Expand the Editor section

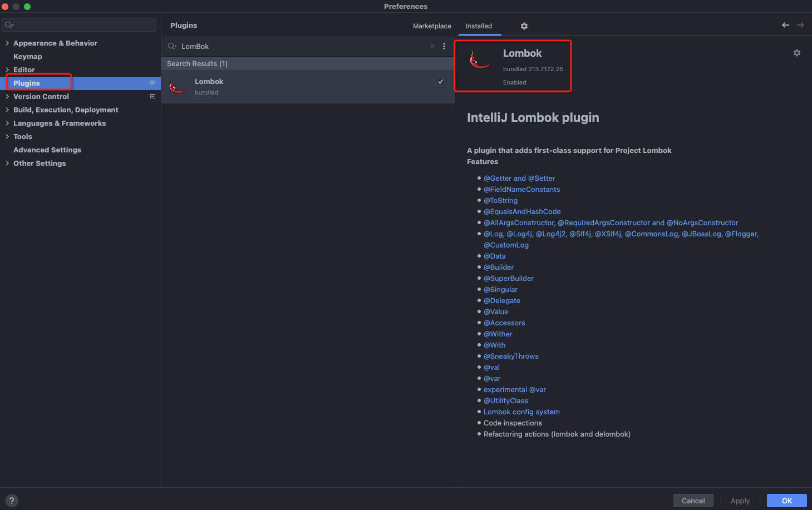coord(7,70)
